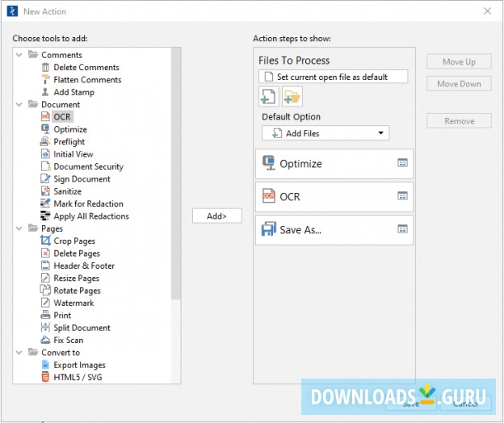Image resolution: width=504 pixels, height=423 pixels.
Task: Select the 'Rotate Pages' row text
Action: (x=78, y=291)
